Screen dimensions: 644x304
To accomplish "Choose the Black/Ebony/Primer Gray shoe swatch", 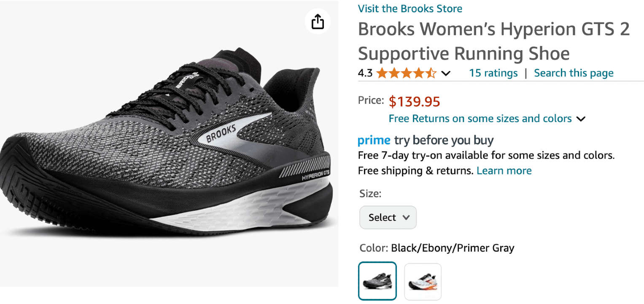I will [x=377, y=281].
